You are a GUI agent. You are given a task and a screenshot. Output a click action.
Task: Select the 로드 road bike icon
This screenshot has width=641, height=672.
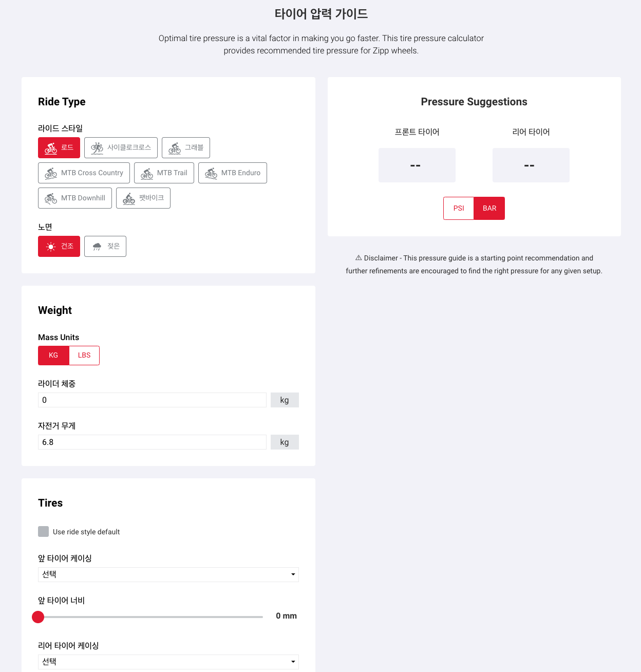pyautogui.click(x=51, y=148)
